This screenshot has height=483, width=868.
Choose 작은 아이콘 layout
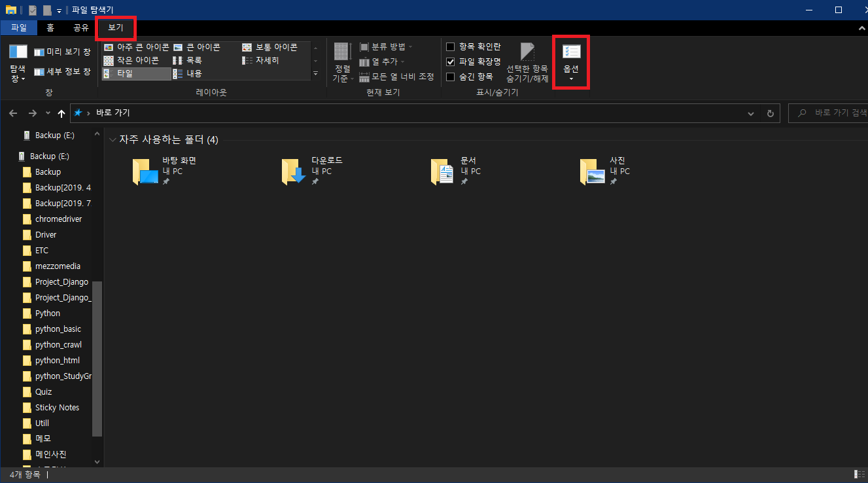tap(131, 60)
